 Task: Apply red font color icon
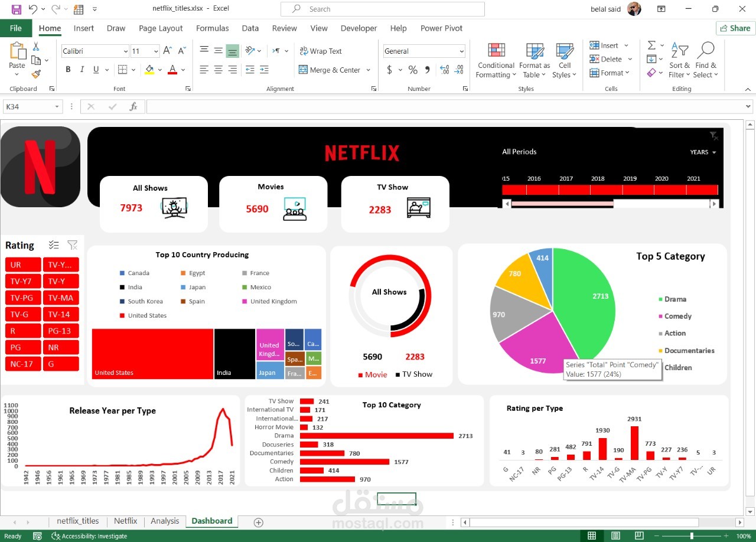172,70
